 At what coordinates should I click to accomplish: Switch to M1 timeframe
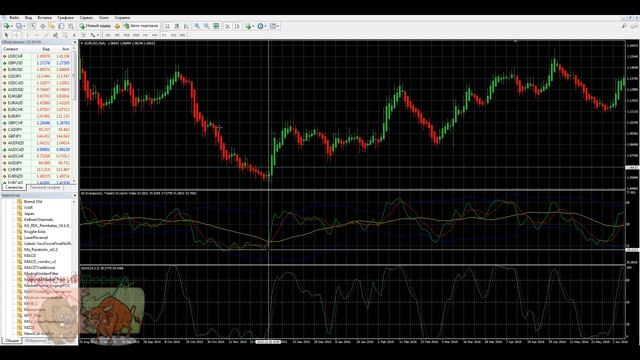pyautogui.click(x=108, y=35)
